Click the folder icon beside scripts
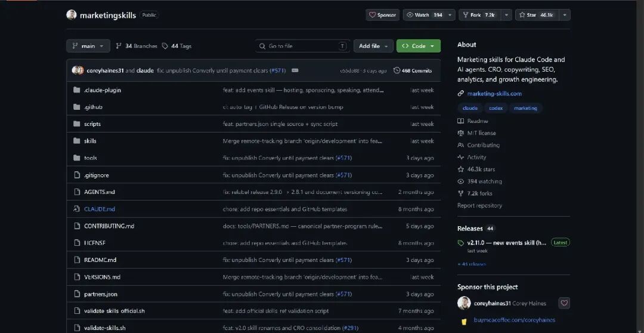The image size is (644, 333). 76,124
